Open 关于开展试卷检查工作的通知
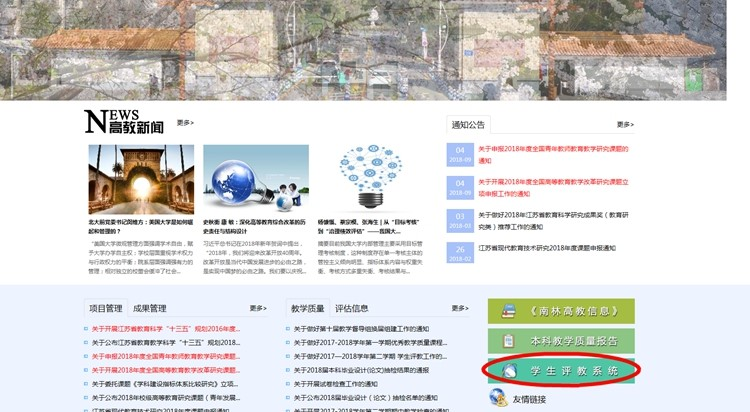750x412 pixels. pyautogui.click(x=335, y=384)
